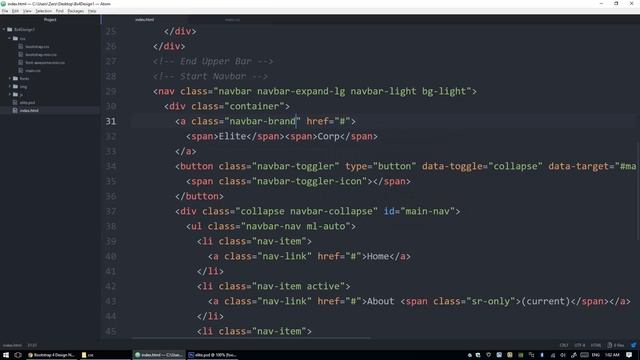Viewport: 640px width, 360px height.
Task: Select index.html in the project tree
Action: [29, 111]
